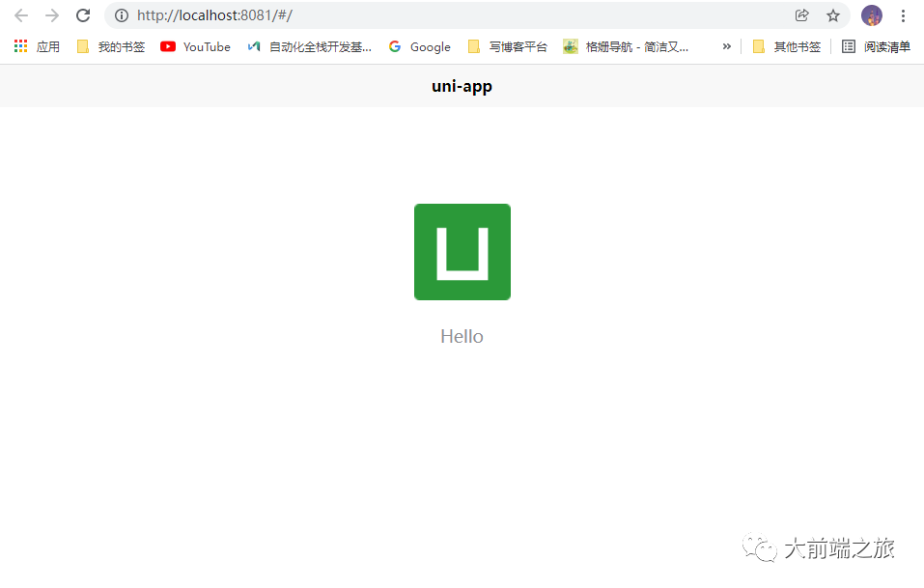Click the back navigation arrow
This screenshot has height=588, width=924.
20,15
